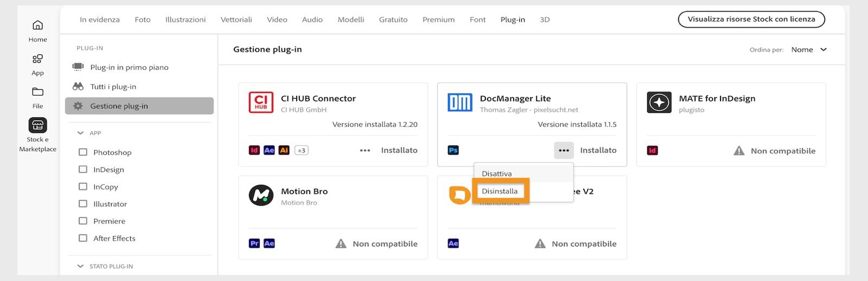Image resolution: width=868 pixels, height=281 pixels.
Task: Click the CI HUB Connector title
Action: click(x=318, y=98)
